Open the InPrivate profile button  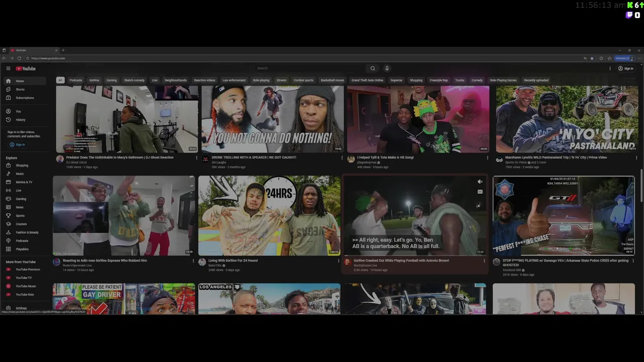click(x=624, y=58)
